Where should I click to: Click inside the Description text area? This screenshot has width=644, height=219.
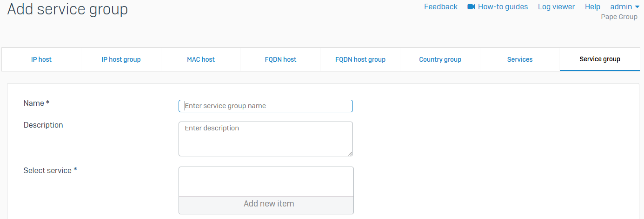point(266,139)
